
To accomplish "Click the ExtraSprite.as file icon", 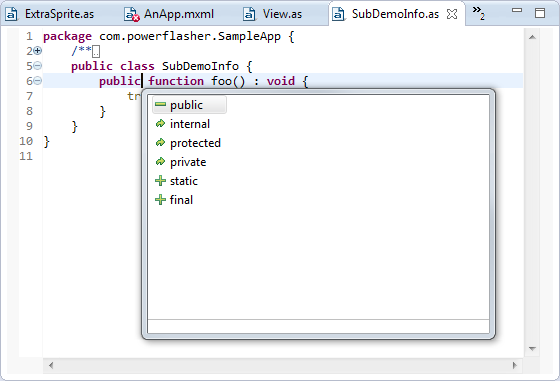I will [11, 14].
